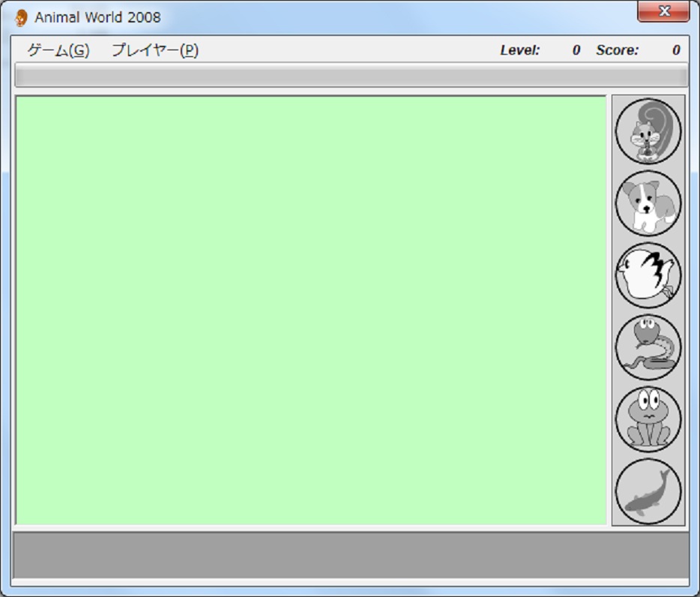Screen dimensions: 700x597
Task: Select the frog animal icon
Action: pyautogui.click(x=648, y=419)
